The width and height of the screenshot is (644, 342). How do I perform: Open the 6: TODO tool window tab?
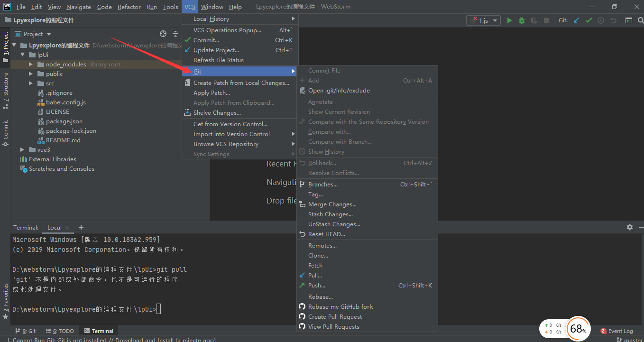(60, 331)
